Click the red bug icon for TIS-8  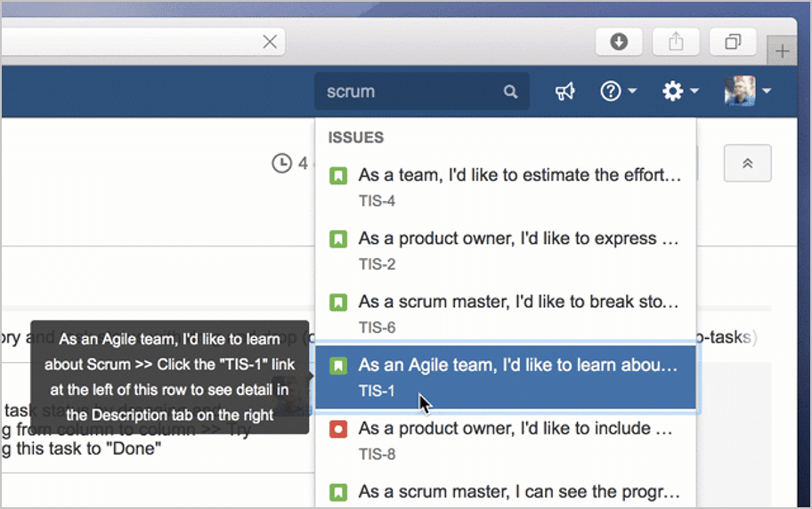338,429
